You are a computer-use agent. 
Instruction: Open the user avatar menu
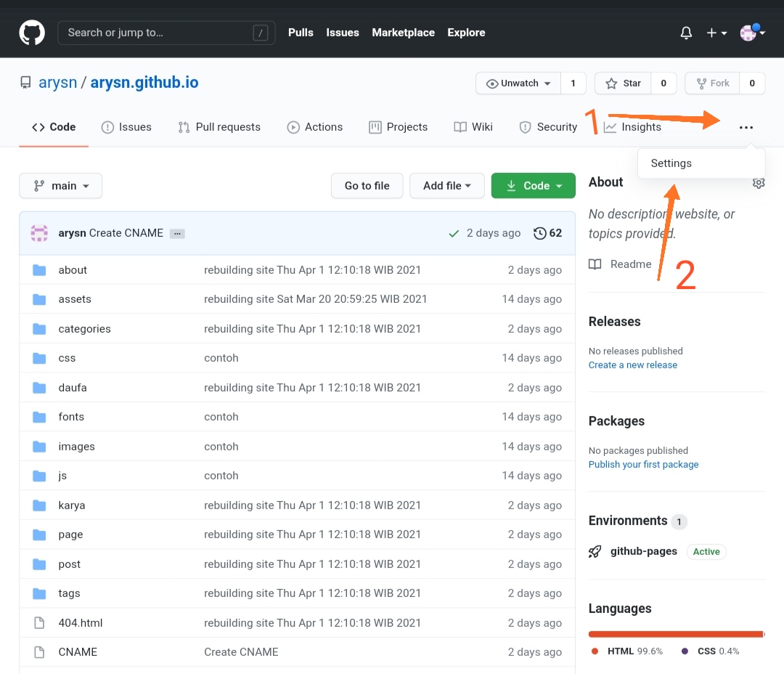(x=752, y=33)
